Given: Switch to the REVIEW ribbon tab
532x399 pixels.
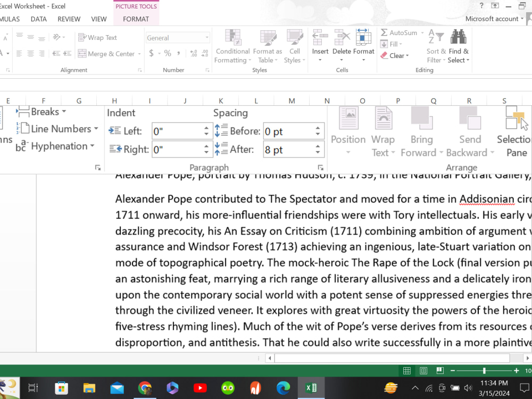Looking at the screenshot, I should (x=69, y=19).
